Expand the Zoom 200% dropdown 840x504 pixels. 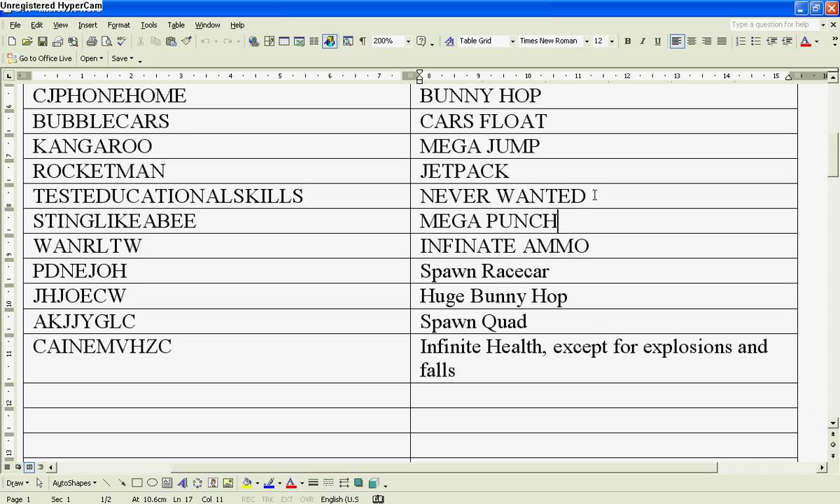408,41
